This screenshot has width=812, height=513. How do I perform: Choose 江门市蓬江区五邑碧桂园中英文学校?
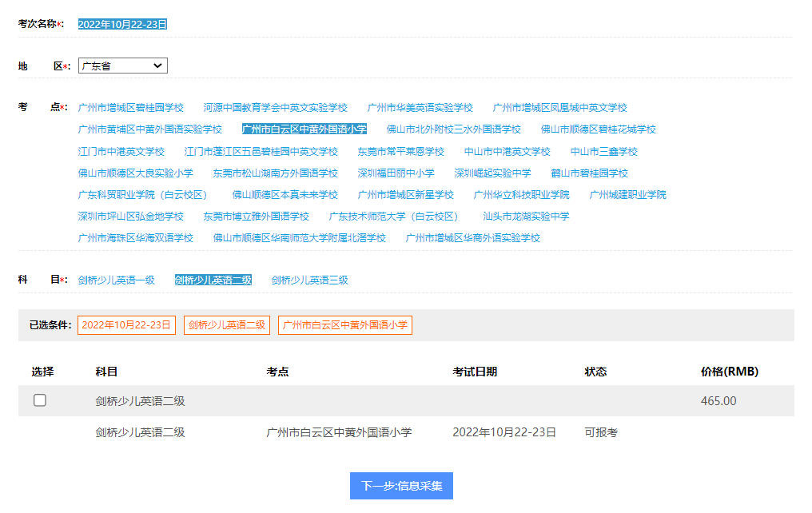pos(261,152)
